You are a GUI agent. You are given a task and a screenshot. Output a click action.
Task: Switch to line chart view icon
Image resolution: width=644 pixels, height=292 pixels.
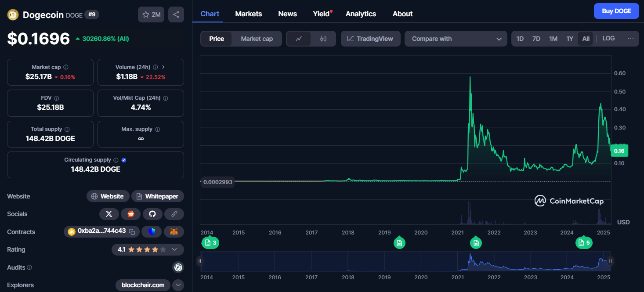(299, 39)
